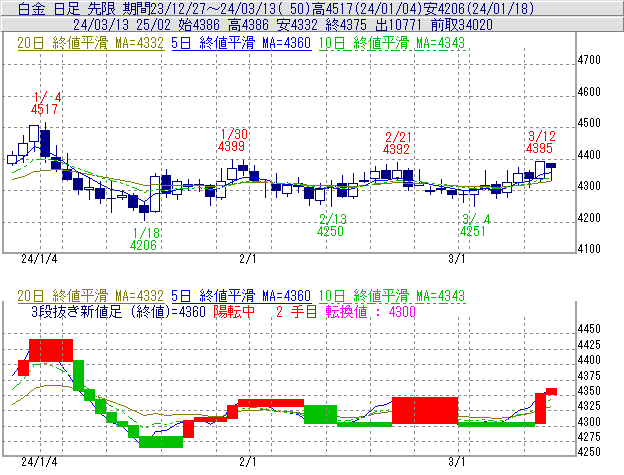Select the lower 20日 終値平滑 MA=4332 legend
The width and height of the screenshot is (624, 475).
pyautogui.click(x=90, y=296)
